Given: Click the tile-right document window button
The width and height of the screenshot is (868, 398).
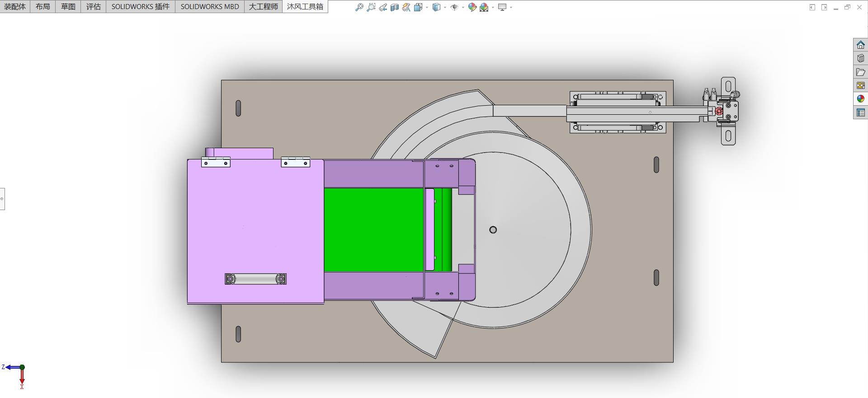Looking at the screenshot, I should click(824, 7).
